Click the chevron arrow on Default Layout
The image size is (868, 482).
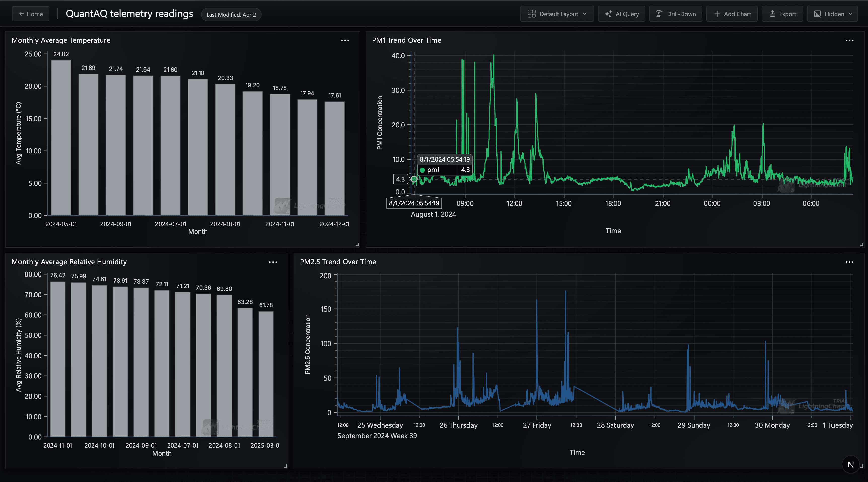click(585, 14)
